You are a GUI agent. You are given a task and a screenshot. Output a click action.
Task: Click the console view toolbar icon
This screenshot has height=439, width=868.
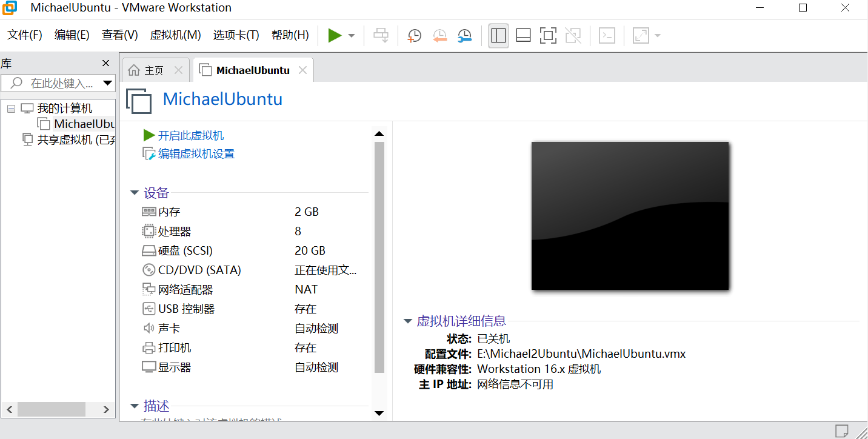[607, 36]
